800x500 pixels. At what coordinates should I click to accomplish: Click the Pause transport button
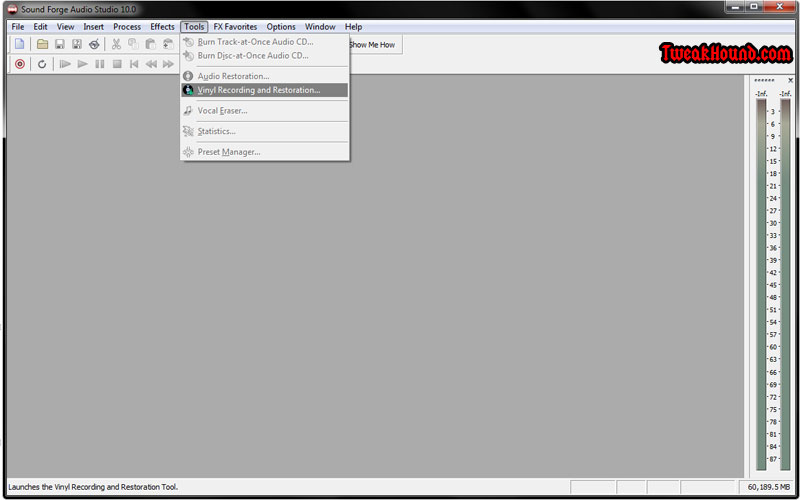point(100,64)
